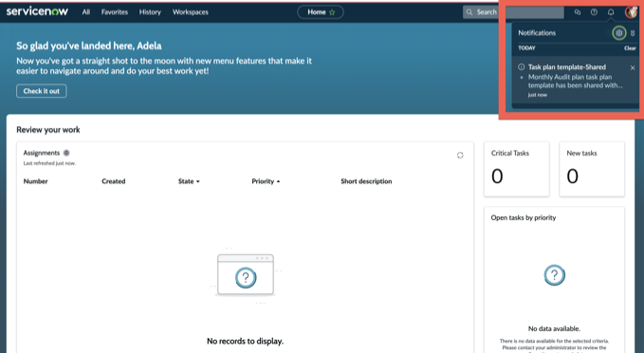The height and width of the screenshot is (353, 644).
Task: Click the ServiceNow logo
Action: pyautogui.click(x=37, y=11)
